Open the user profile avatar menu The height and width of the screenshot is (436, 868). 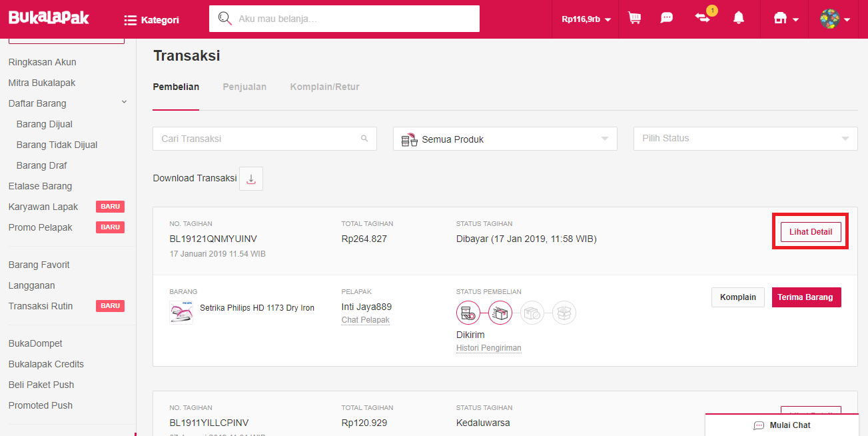pyautogui.click(x=835, y=19)
